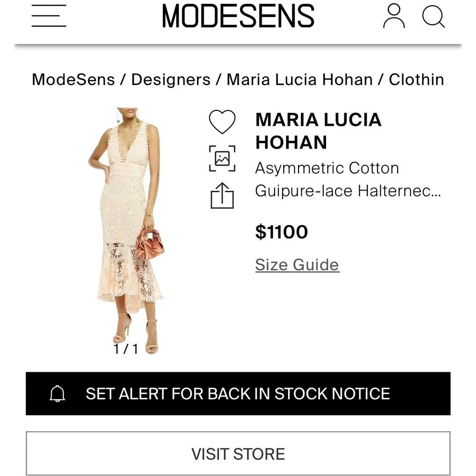Share the product via the share icon
The width and height of the screenshot is (476, 476).
click(222, 194)
